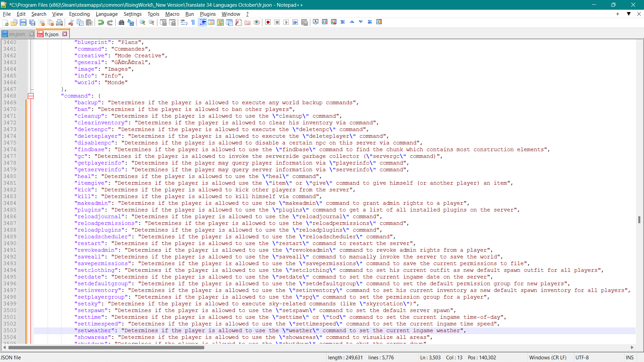Image resolution: width=644 pixels, height=362 pixels.
Task: Open Find with the binoculars icon
Action: pos(121,22)
